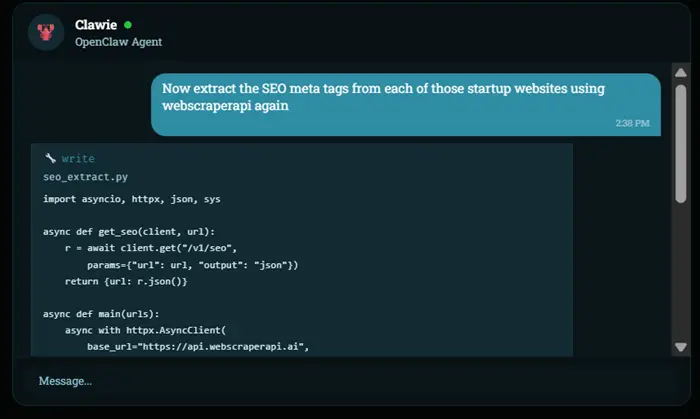
Task: Click the base_url webscraperapi.ai line
Action: pos(198,347)
